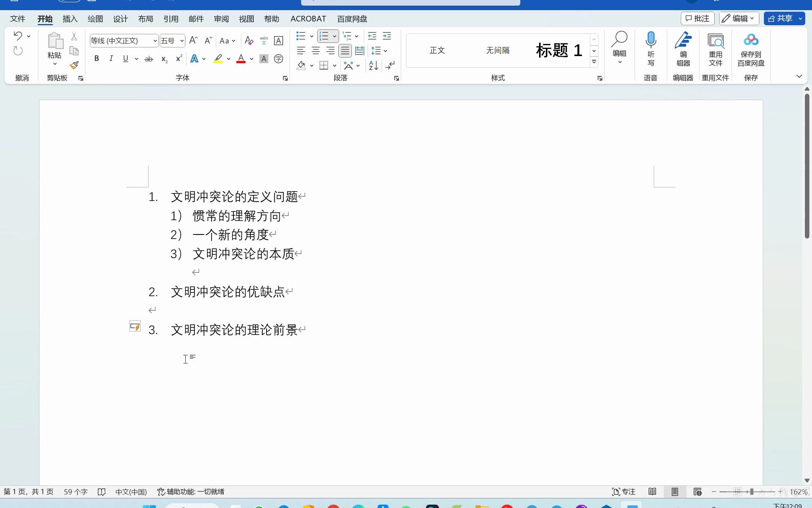
Task: Switch to the 审阅 tab
Action: [221, 19]
